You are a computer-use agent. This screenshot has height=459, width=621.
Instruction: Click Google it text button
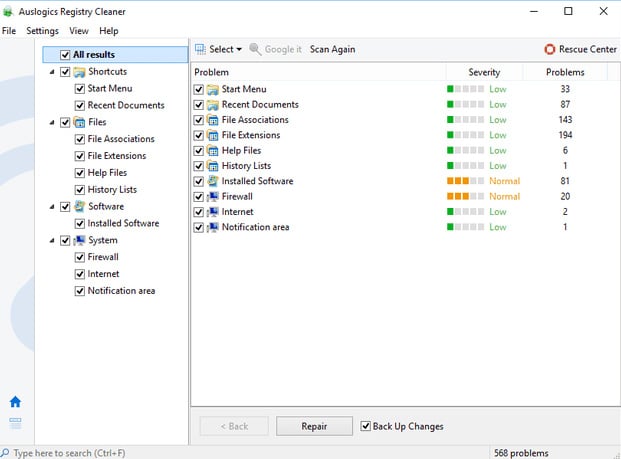point(283,50)
